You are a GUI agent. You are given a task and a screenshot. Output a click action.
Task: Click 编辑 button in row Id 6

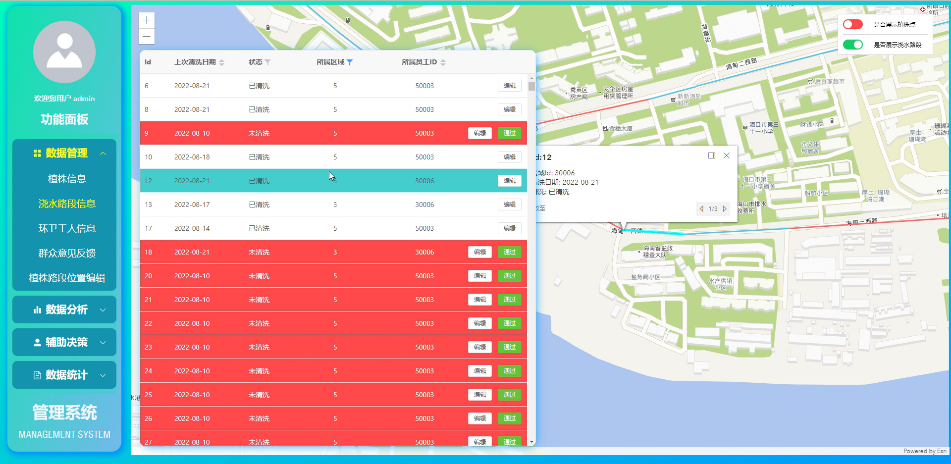click(x=509, y=86)
